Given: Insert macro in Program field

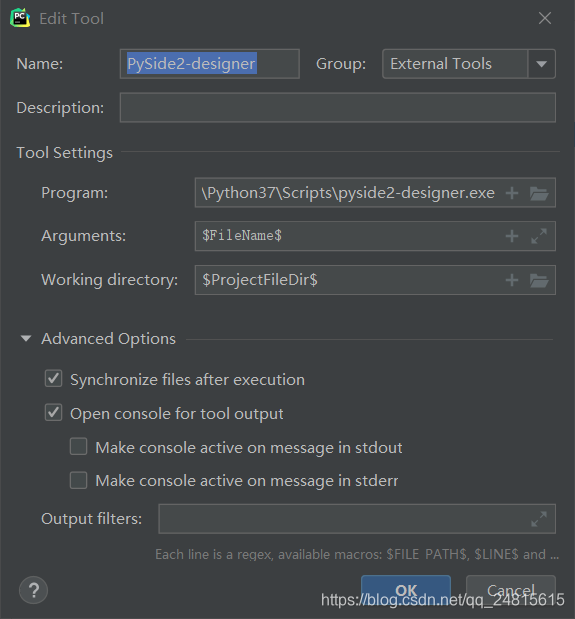Looking at the screenshot, I should tap(512, 193).
